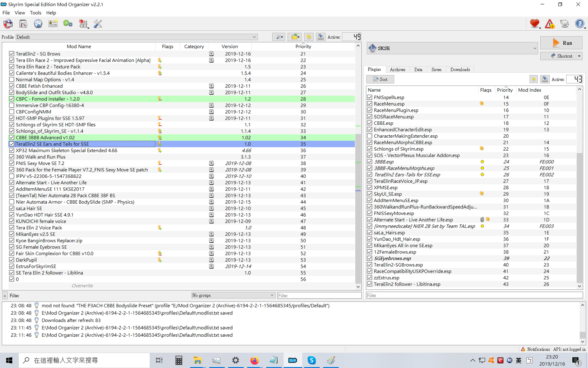Uncheck the saLa Hair SE mod
The image size is (588, 368).
pos(12,209)
